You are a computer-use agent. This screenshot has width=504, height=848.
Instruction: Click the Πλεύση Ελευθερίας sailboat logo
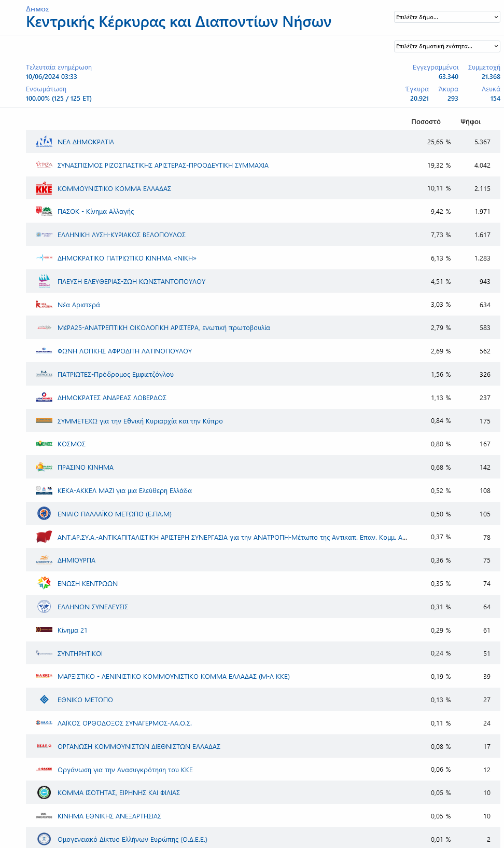44,281
